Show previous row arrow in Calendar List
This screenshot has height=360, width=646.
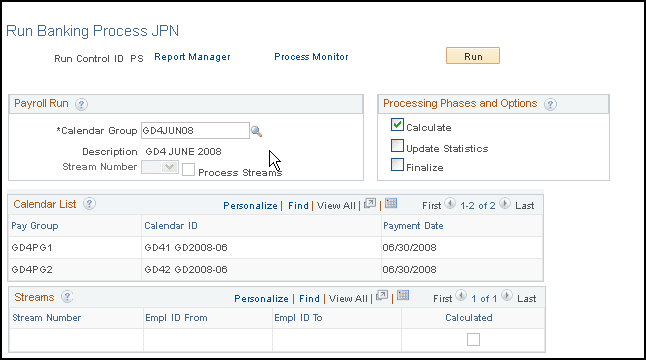coord(450,203)
